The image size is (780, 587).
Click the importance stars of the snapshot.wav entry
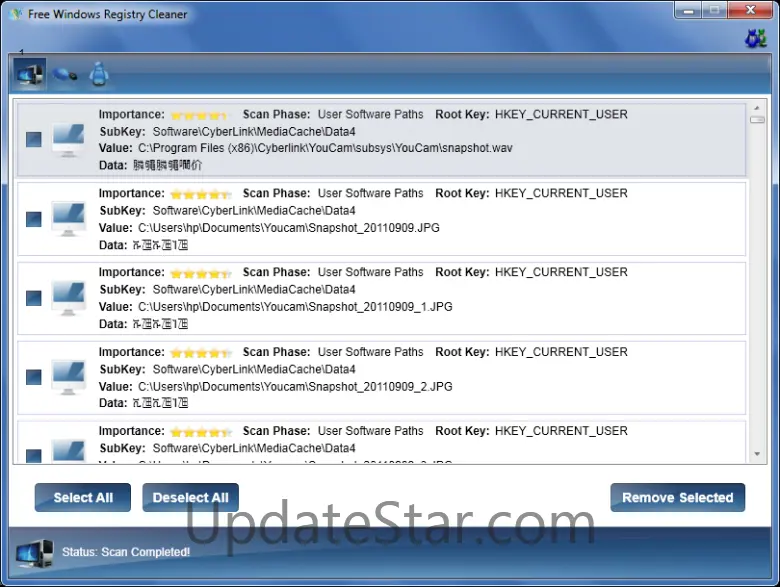200,115
